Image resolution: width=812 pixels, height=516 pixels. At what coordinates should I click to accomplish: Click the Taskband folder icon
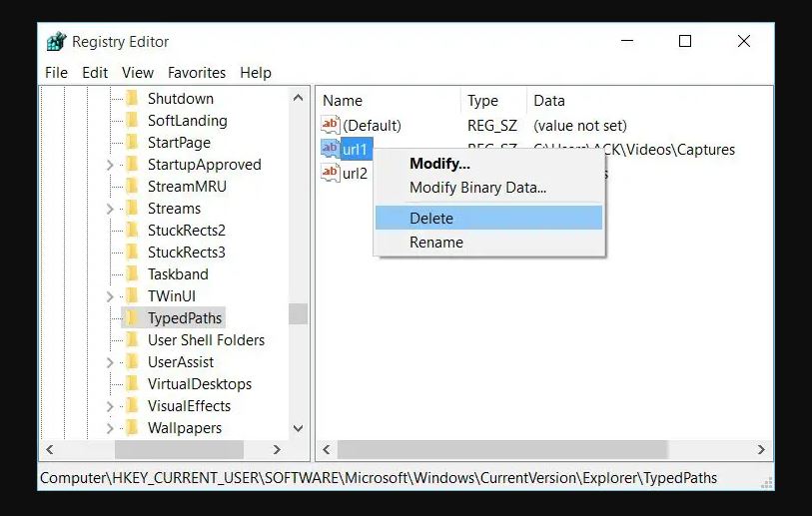pos(132,273)
